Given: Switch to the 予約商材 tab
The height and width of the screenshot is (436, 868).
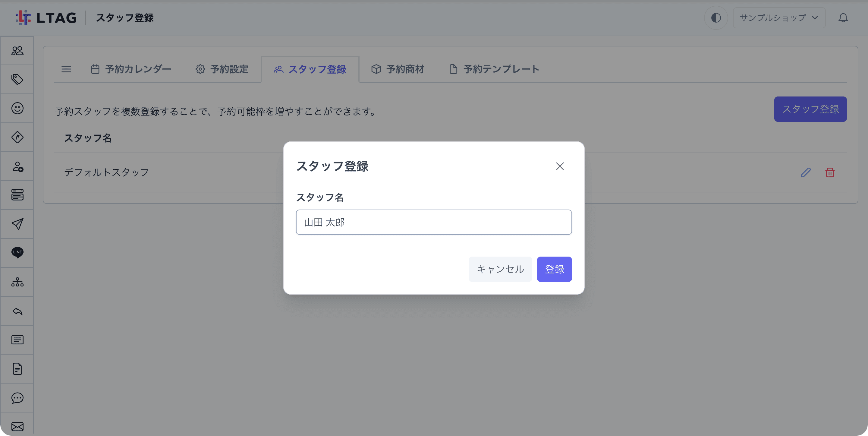Looking at the screenshot, I should click(x=398, y=69).
